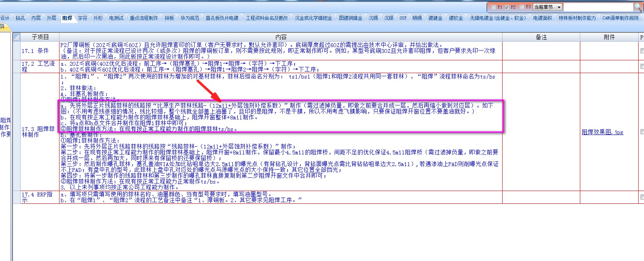Enable the P3 checkbox
The height and width of the screenshot is (261, 644).
click(x=522, y=7)
